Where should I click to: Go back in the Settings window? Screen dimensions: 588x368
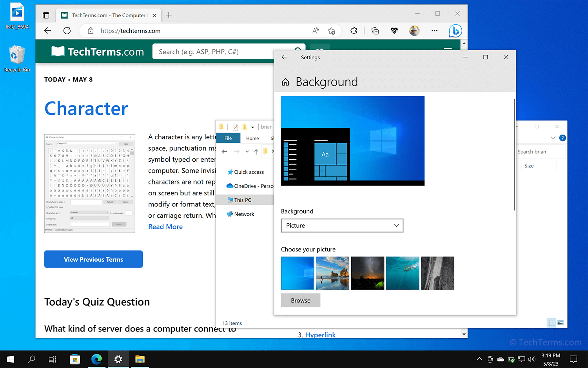[x=285, y=57]
